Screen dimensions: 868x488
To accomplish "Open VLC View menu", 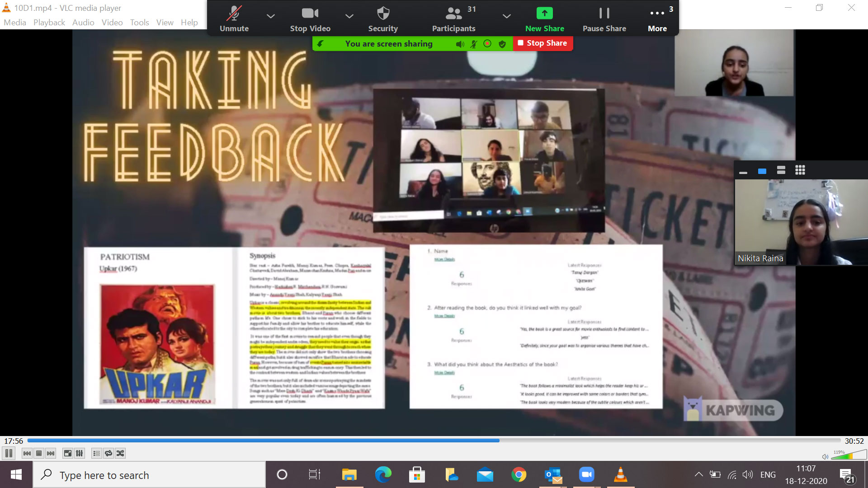I will pos(165,23).
